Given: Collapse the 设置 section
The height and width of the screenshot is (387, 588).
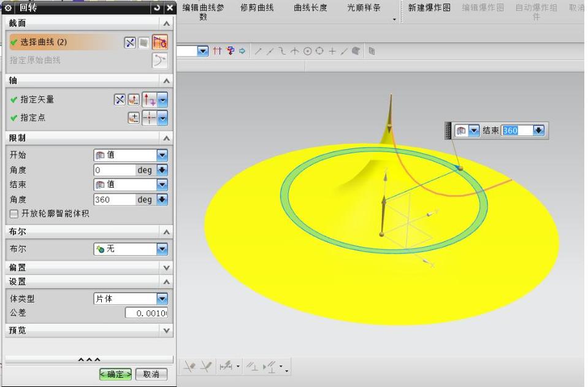Looking at the screenshot, I should point(167,282).
